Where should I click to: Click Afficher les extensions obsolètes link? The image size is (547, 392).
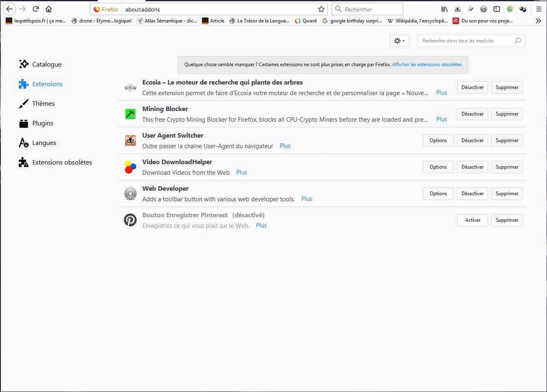[x=426, y=65]
